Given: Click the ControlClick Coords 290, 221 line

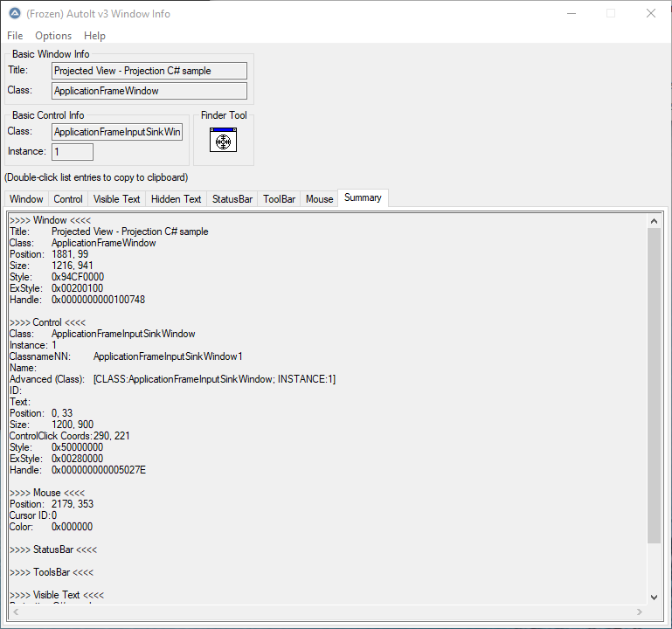Looking at the screenshot, I should (x=69, y=436).
